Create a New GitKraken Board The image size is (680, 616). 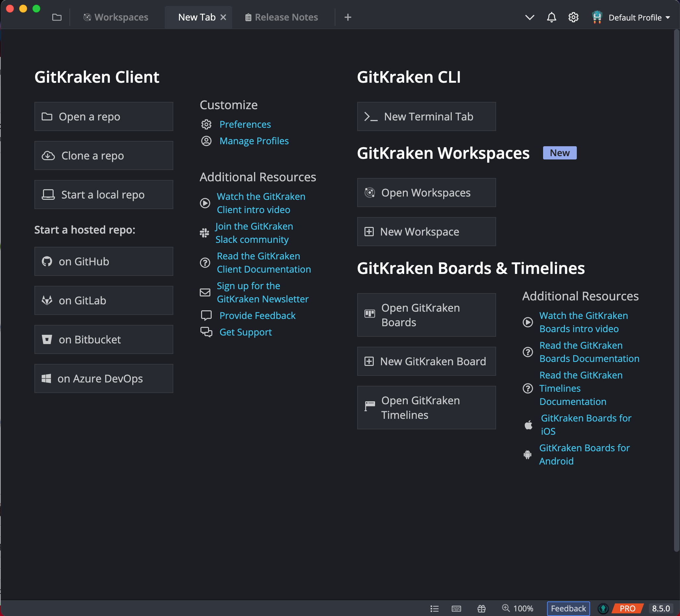426,361
